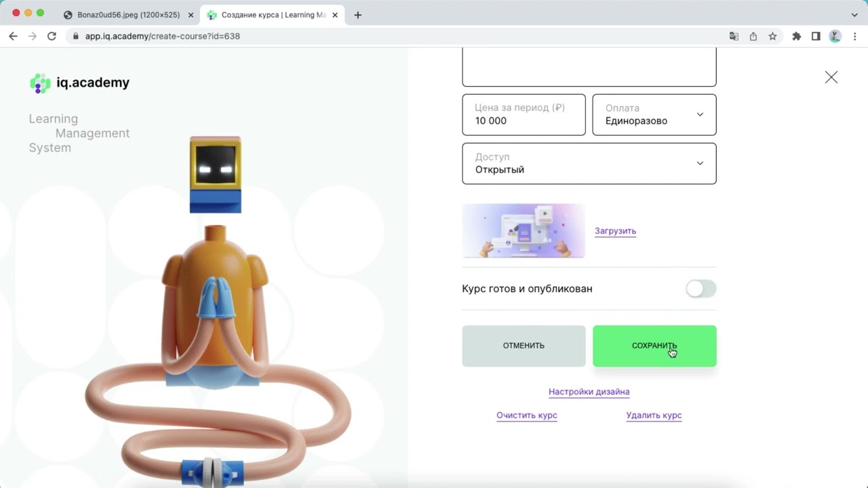Expand the tab search chevron
868x488 pixels.
click(854, 14)
